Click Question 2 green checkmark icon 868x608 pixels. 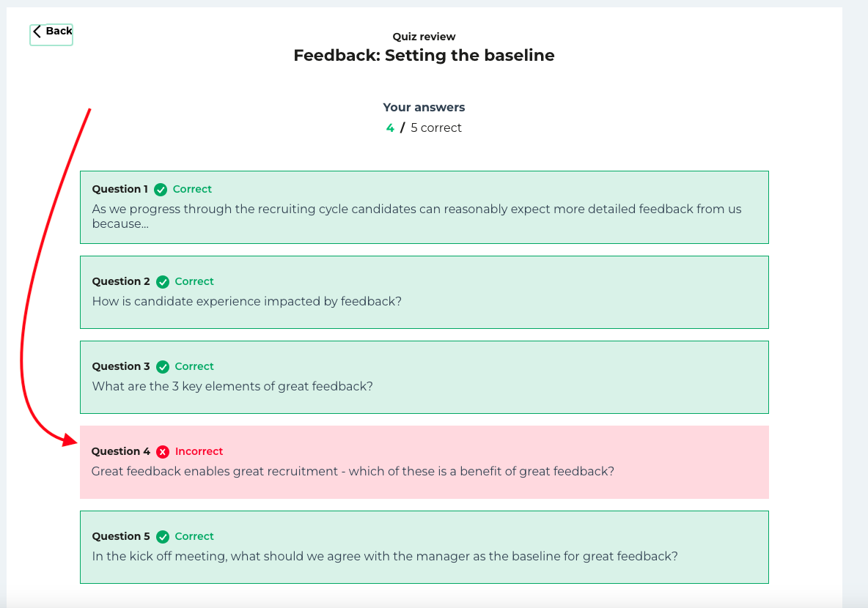163,282
